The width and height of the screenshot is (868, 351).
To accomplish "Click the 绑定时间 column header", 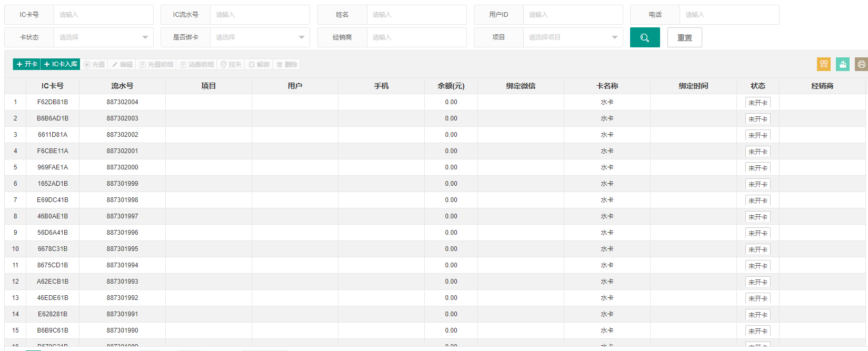I will [x=693, y=86].
